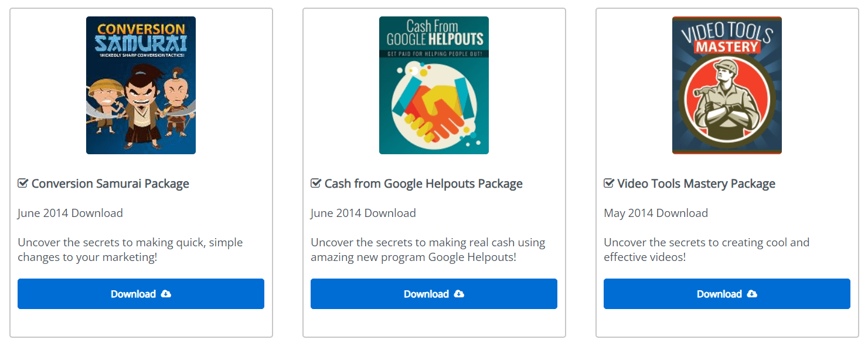Click the Video Tools Mastery description text
868x346 pixels.
click(706, 250)
